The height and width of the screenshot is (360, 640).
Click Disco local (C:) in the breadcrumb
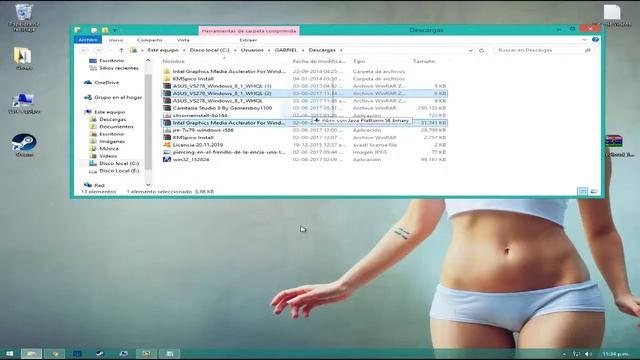click(209, 50)
